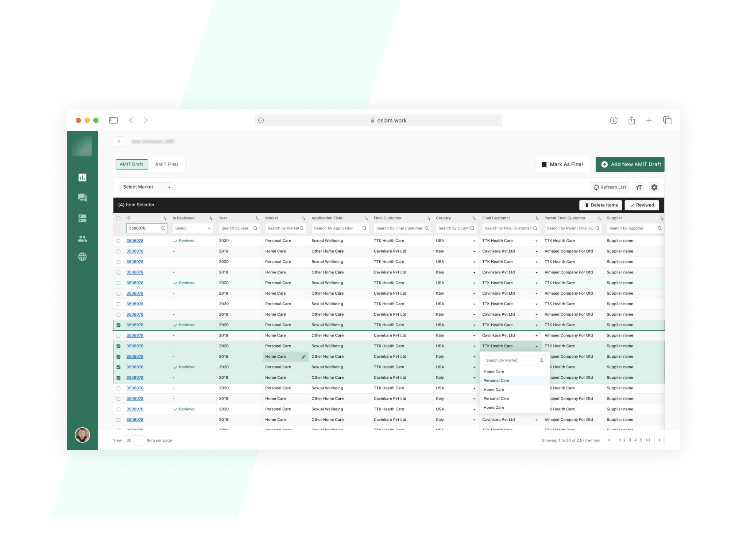
Task: Click the text size toggle icon
Action: (x=639, y=187)
